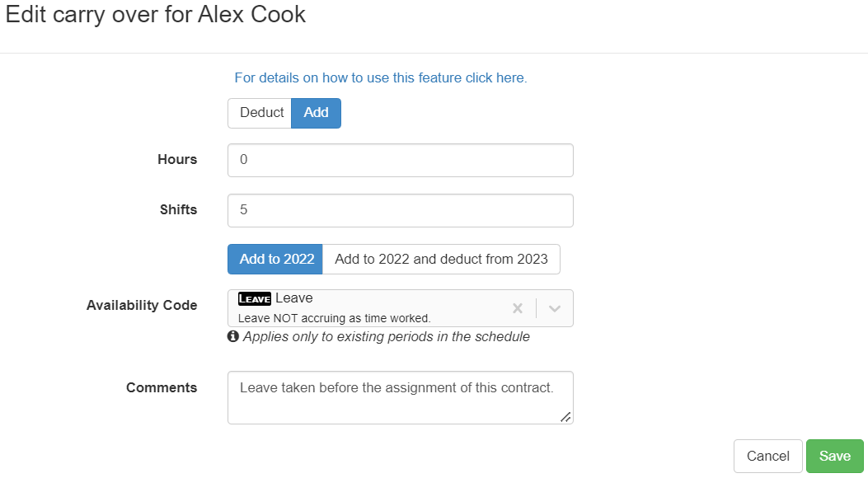The height and width of the screenshot is (478, 868).
Task: Click the Hours field label
Action: click(x=177, y=160)
